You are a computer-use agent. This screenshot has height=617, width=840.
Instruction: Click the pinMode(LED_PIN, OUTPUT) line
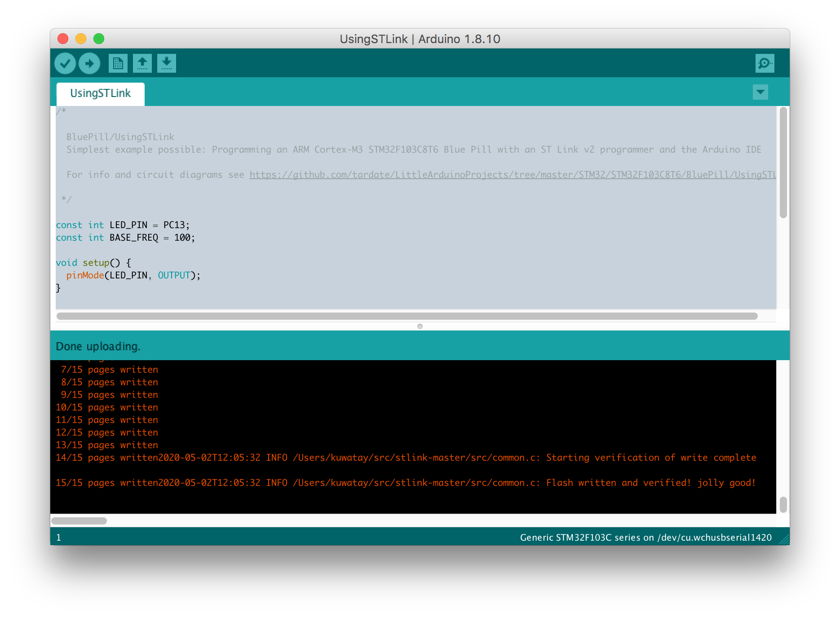point(133,275)
